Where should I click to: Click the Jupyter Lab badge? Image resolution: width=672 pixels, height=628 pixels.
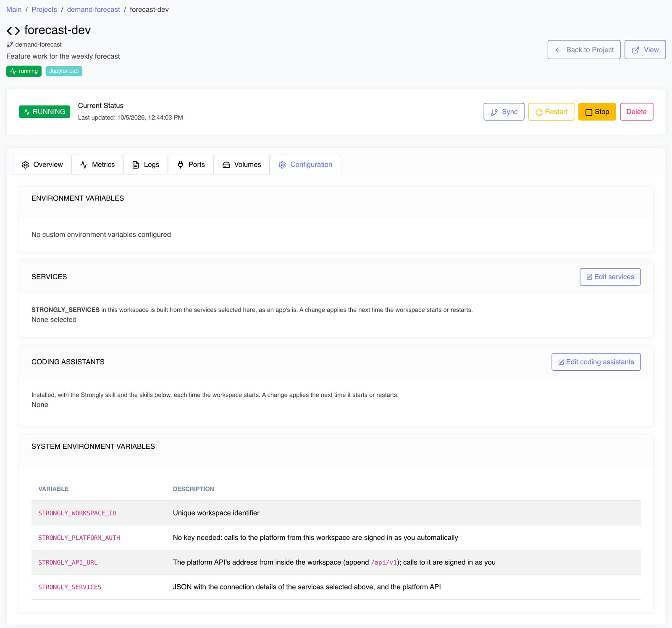64,71
